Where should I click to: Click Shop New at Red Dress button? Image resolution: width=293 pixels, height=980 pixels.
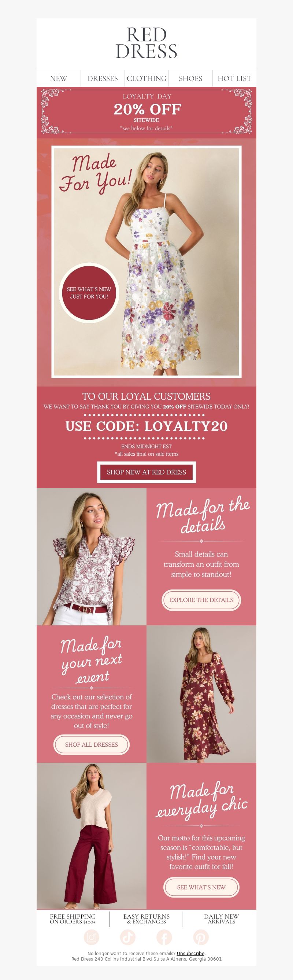tap(146, 472)
